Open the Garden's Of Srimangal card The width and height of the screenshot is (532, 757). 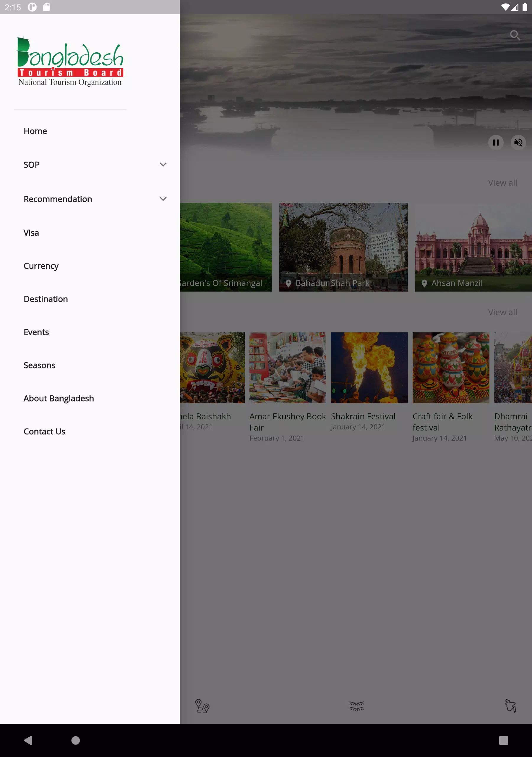[226, 247]
